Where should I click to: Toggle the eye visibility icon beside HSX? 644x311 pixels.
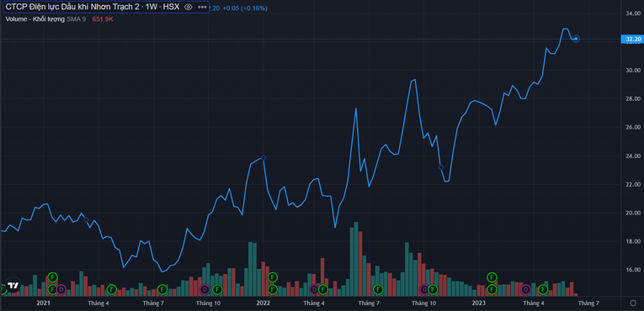(188, 7)
